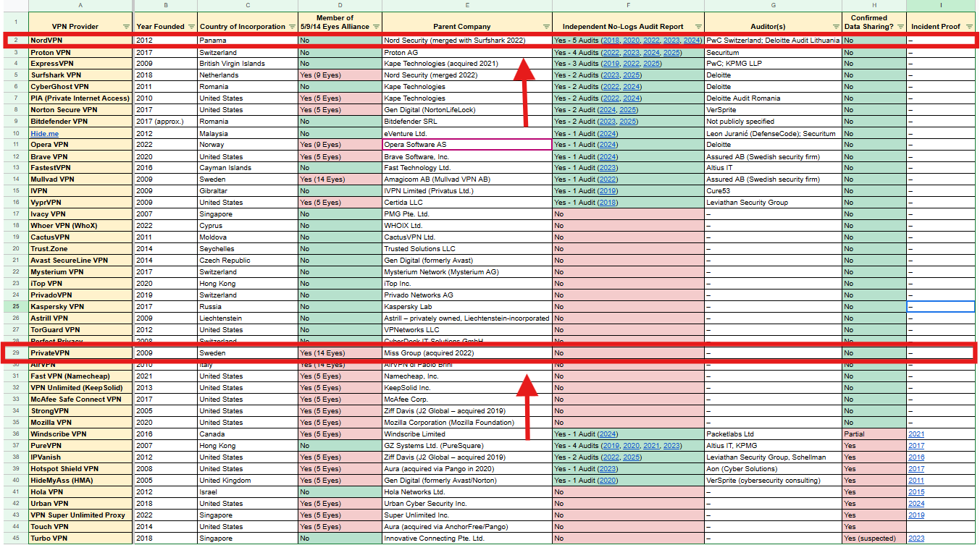Click Year Founded column filter icon

point(191,27)
